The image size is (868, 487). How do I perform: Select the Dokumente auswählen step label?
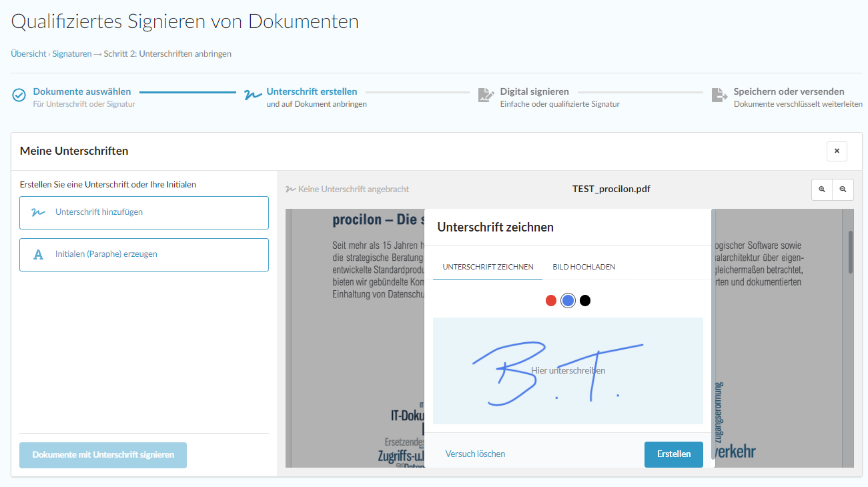[82, 91]
